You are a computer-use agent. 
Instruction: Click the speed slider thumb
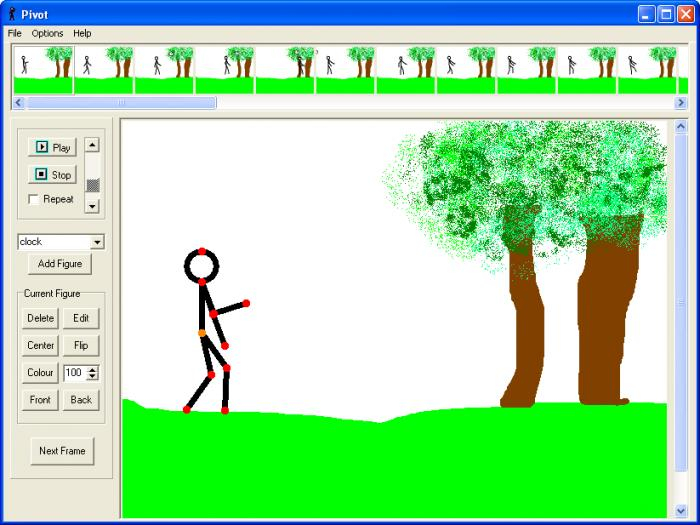point(92,185)
